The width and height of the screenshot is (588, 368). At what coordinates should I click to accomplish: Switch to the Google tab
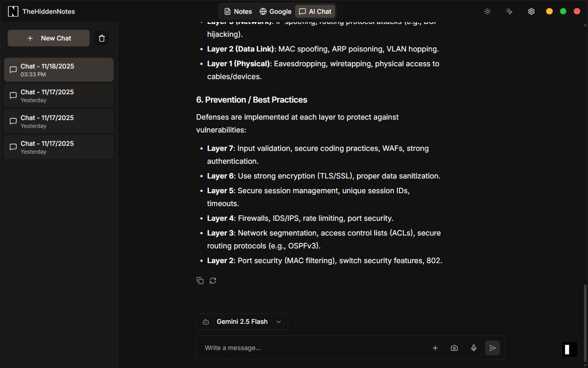click(275, 11)
